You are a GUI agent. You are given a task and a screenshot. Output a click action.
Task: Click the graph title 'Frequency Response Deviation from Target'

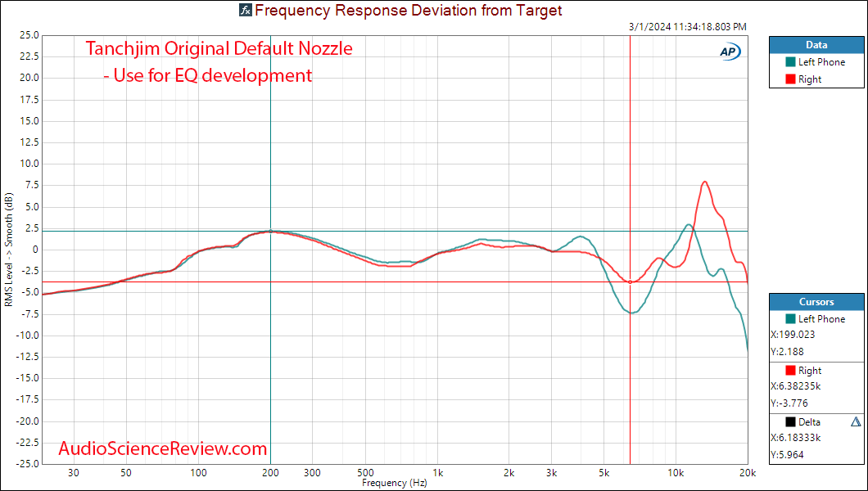(409, 10)
